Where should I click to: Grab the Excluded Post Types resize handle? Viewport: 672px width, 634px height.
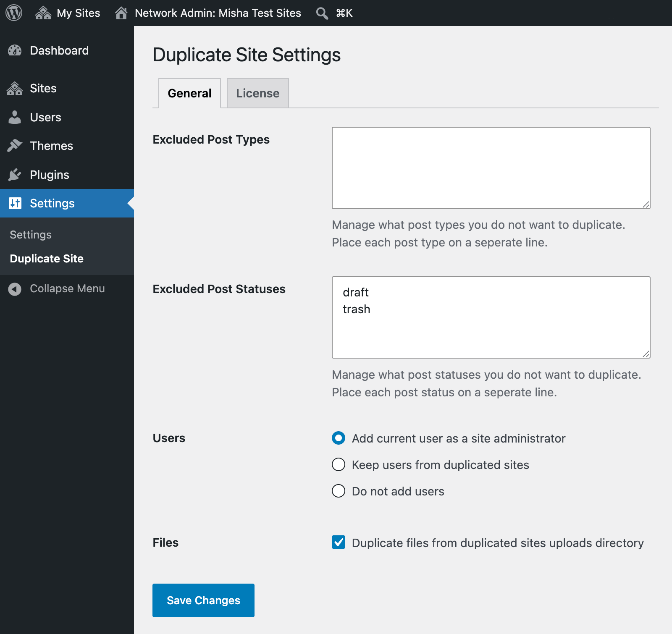(x=646, y=204)
